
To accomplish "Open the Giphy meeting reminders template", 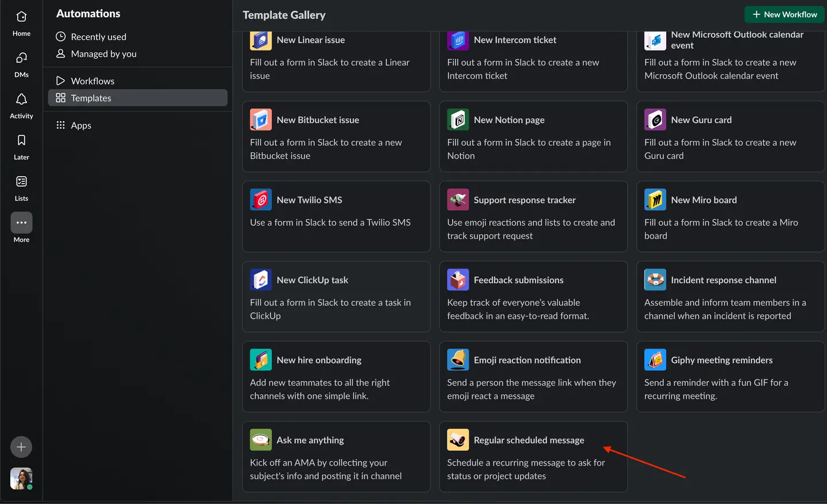I will point(731,377).
